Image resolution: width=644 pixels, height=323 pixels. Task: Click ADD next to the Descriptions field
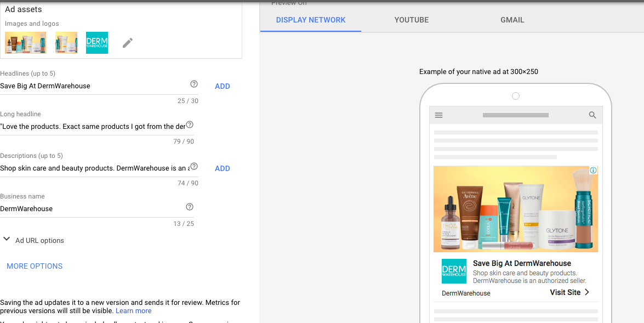(222, 168)
